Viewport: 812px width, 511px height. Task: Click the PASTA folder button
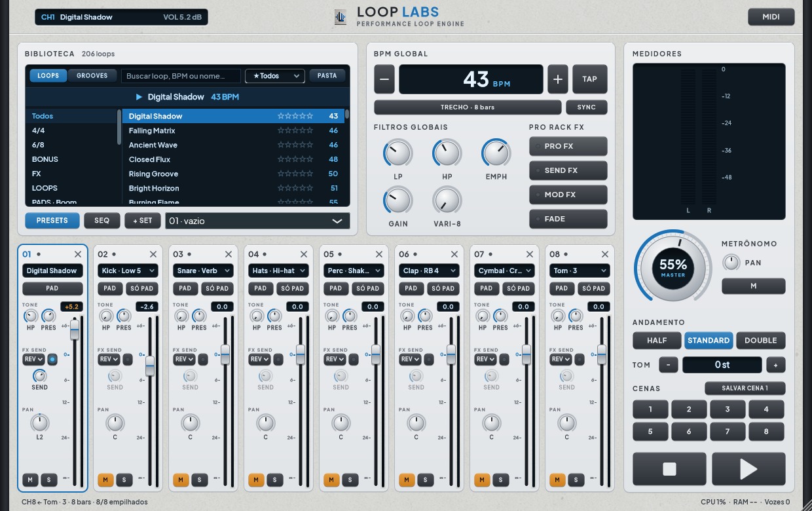[327, 76]
